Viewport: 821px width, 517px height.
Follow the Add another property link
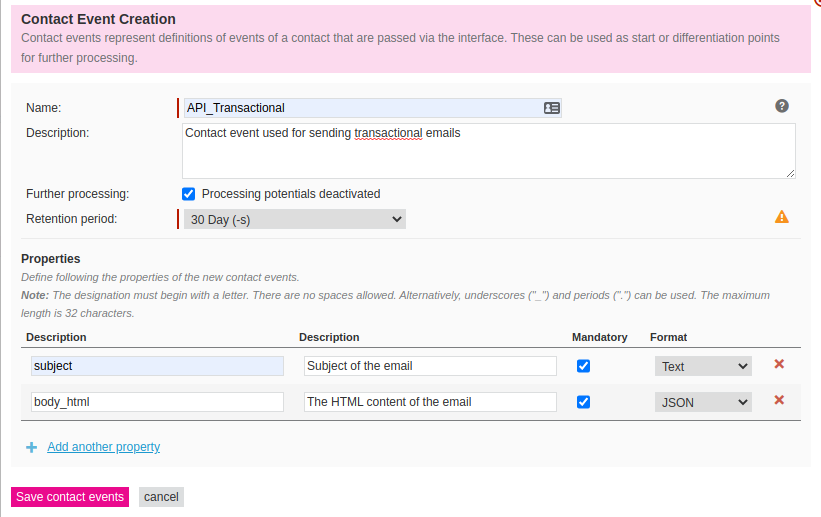(x=104, y=447)
